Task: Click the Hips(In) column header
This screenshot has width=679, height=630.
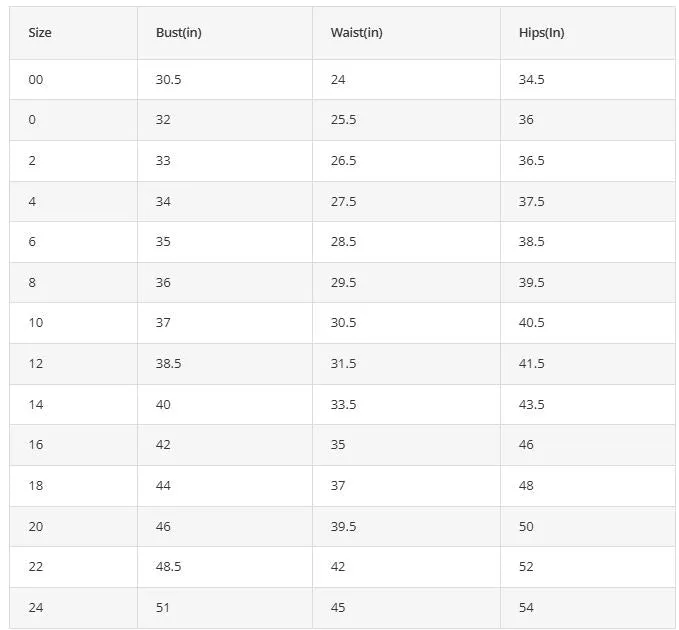Action: coord(541,33)
